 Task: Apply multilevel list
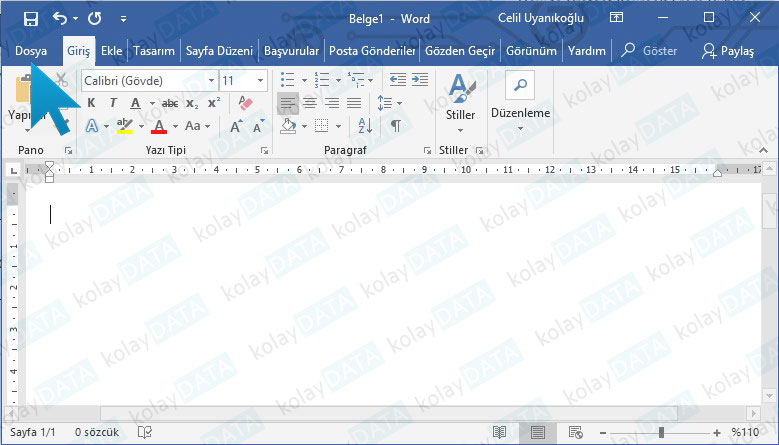(356, 79)
